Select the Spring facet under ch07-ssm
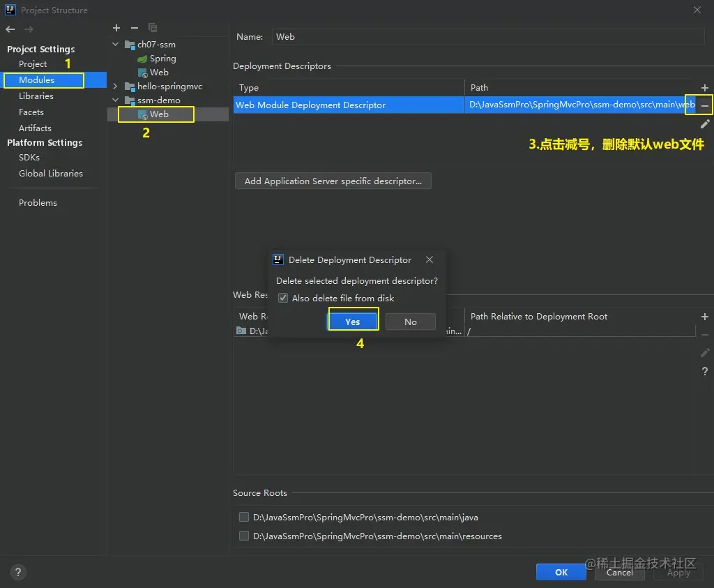714x588 pixels. click(x=157, y=59)
